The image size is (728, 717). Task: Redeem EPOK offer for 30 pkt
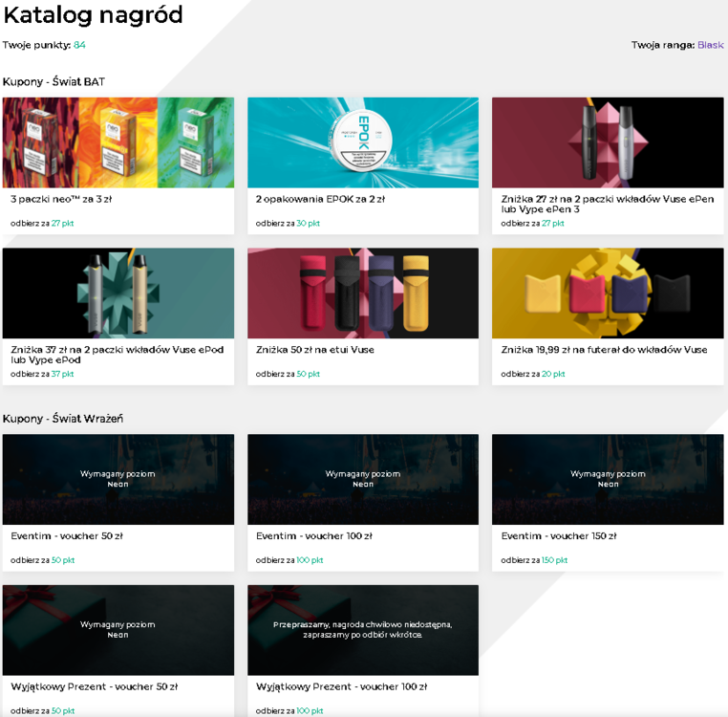(x=288, y=223)
